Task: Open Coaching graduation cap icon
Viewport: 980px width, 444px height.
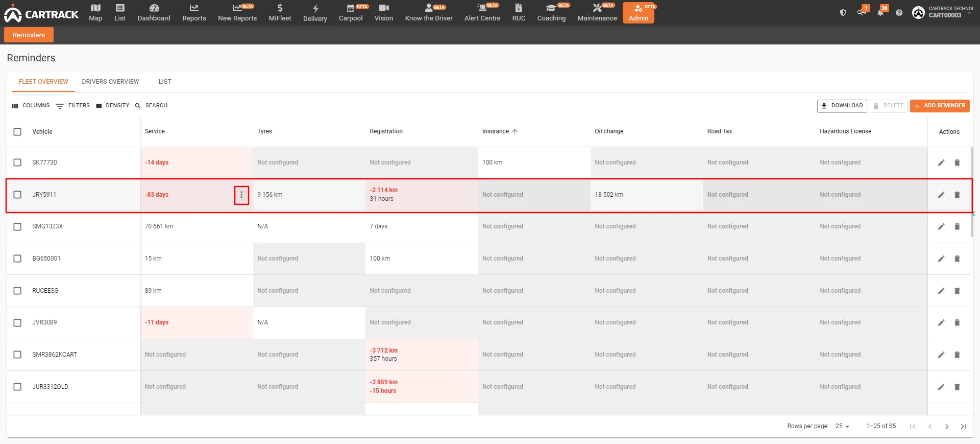Action: click(x=551, y=8)
